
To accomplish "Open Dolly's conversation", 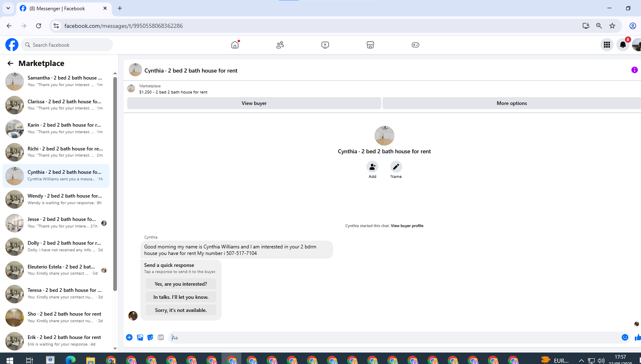I will 56,247.
